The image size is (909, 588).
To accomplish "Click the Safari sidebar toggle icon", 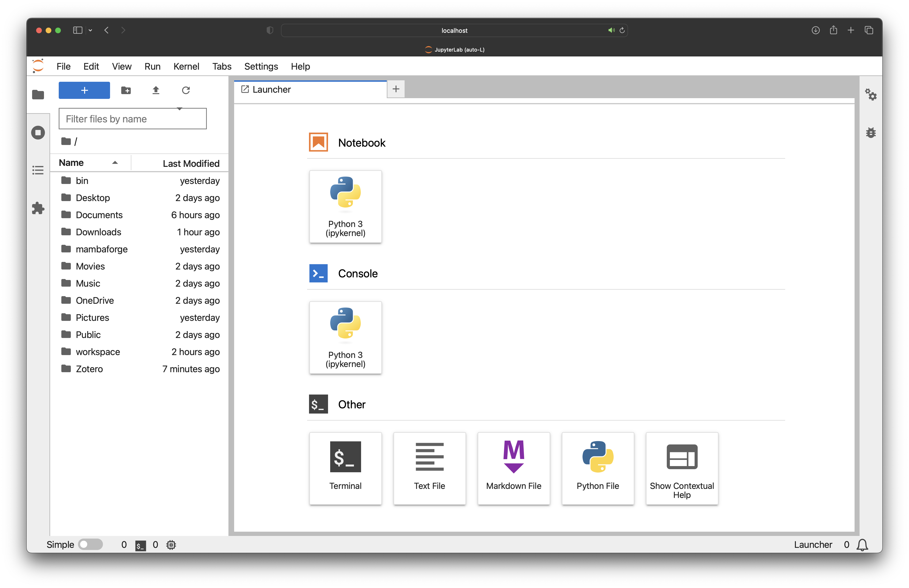I will tap(77, 30).
